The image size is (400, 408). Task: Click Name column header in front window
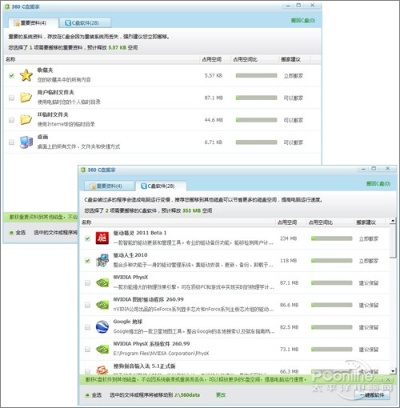tap(86, 222)
